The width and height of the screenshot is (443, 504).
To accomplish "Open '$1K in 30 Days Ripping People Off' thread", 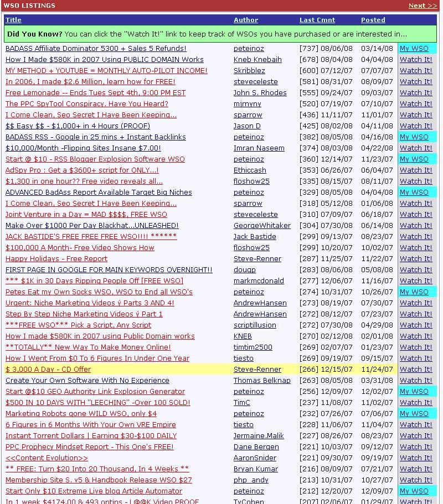I will [94, 281].
